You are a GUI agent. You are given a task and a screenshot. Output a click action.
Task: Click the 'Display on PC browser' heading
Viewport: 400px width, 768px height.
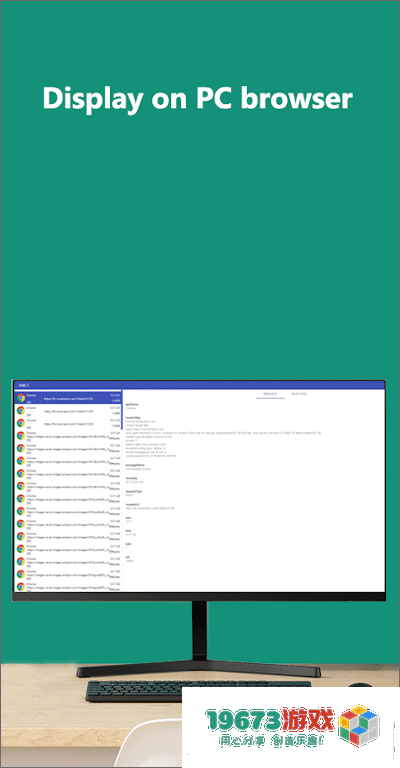pos(197,98)
